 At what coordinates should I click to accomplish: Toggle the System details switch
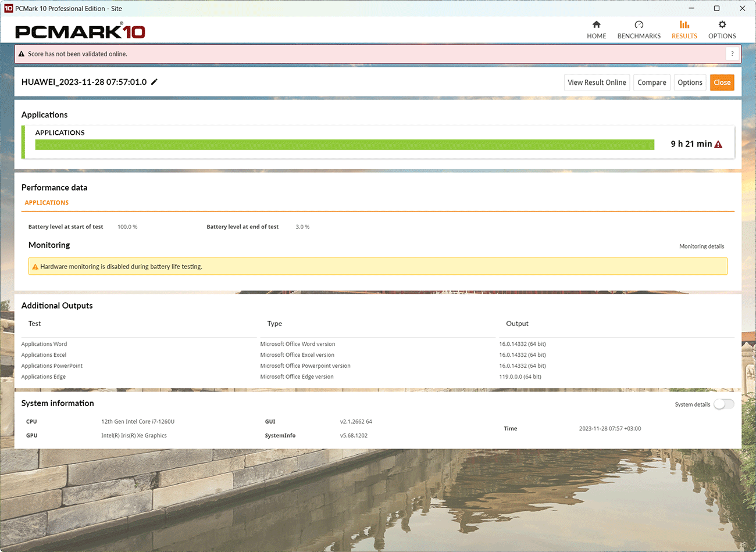click(724, 404)
